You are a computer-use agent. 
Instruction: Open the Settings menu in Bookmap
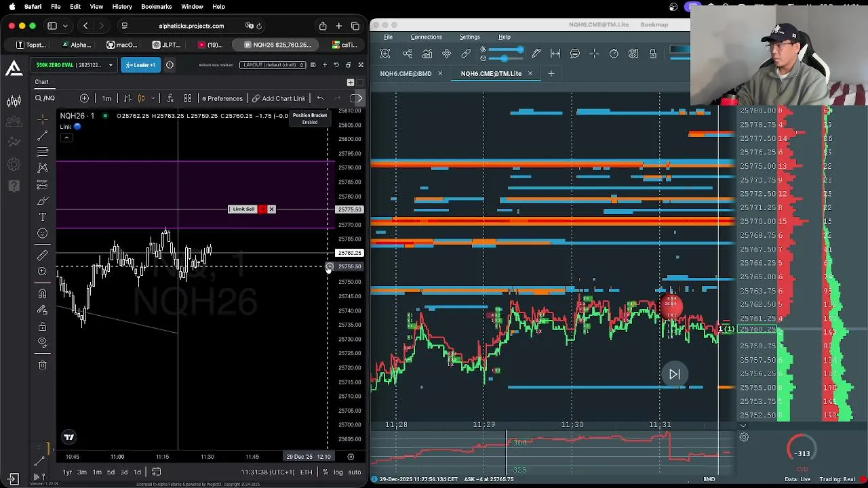[469, 37]
